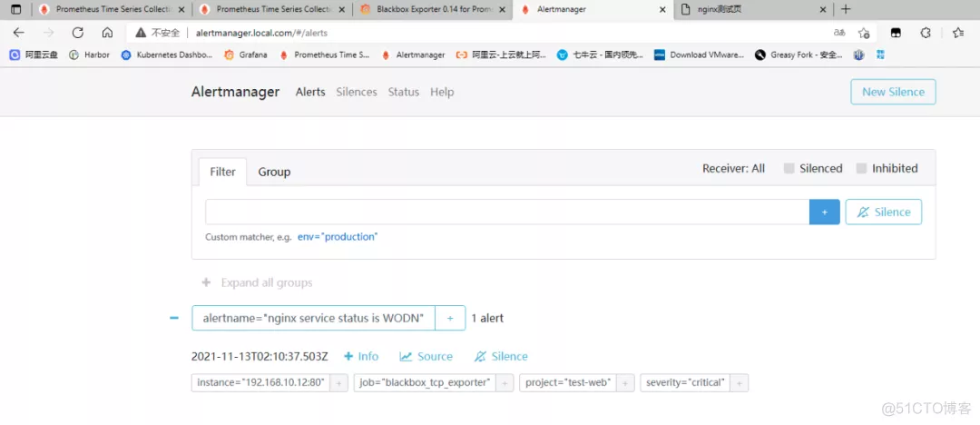Click the browser back arrow
980x425 pixels.
tap(19, 33)
